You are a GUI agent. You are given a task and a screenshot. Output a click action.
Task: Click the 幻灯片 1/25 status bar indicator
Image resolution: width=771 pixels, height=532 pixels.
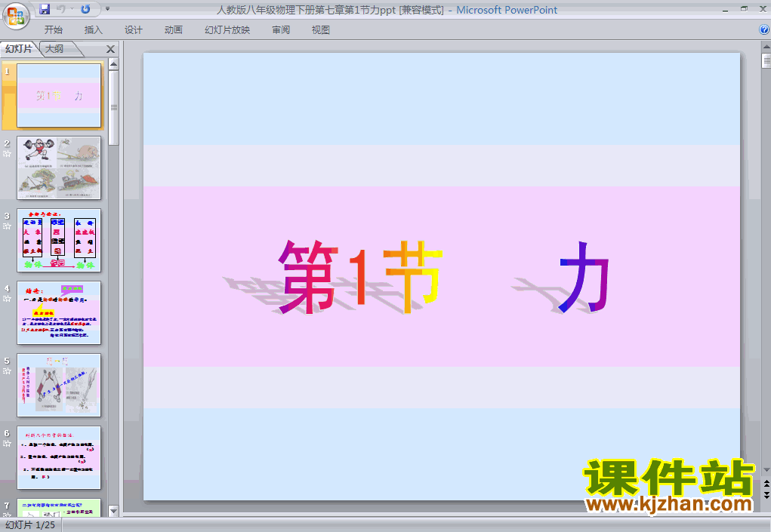(30, 524)
